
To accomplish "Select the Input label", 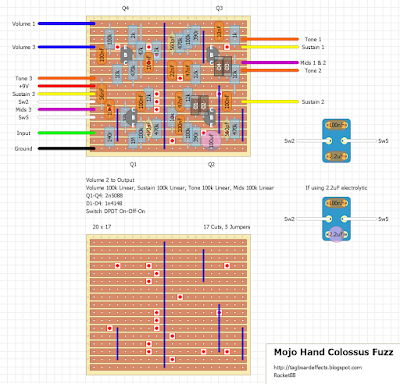I will 23,133.
